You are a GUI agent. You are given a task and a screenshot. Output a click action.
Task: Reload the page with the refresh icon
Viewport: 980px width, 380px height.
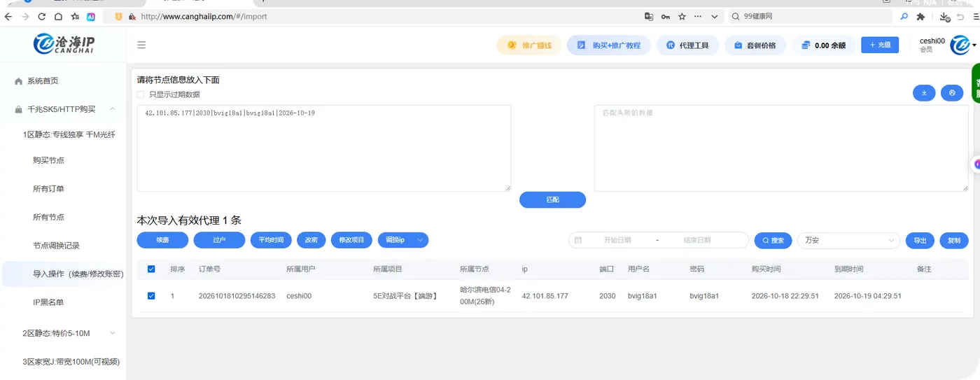coord(42,16)
